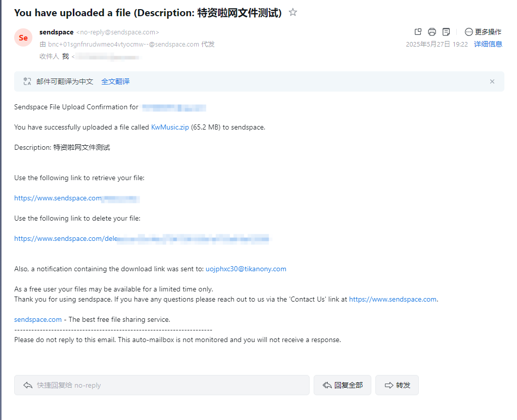Click the uojphxc30@tikanony.com email address

pos(246,269)
